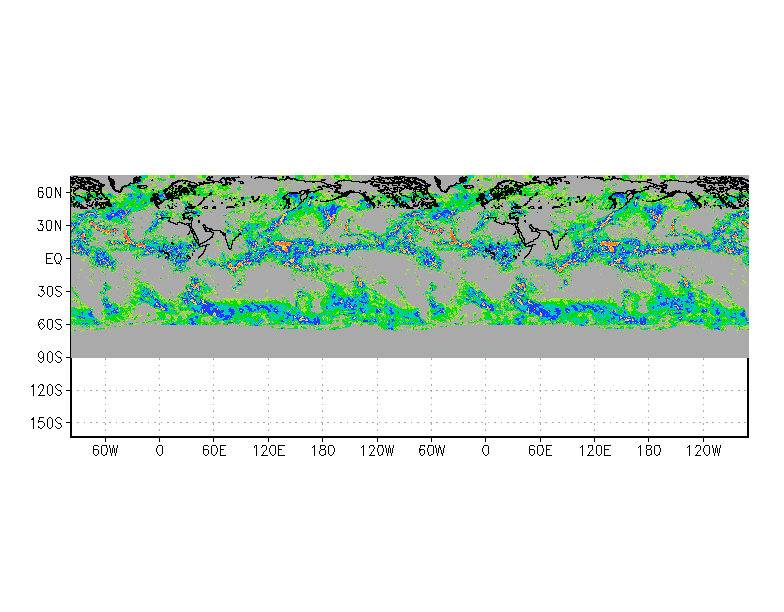Click the 90S latitude label
Image resolution: width=784 pixels, height=612 pixels.
pos(50,358)
